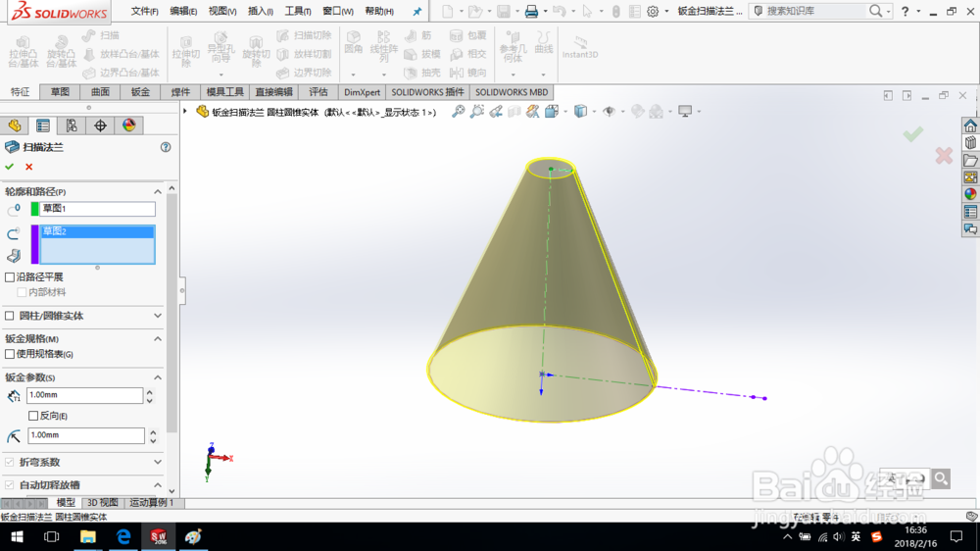Expand 圆柱/圆锥实体 section
This screenshot has height=551, width=980.
pos(158,316)
